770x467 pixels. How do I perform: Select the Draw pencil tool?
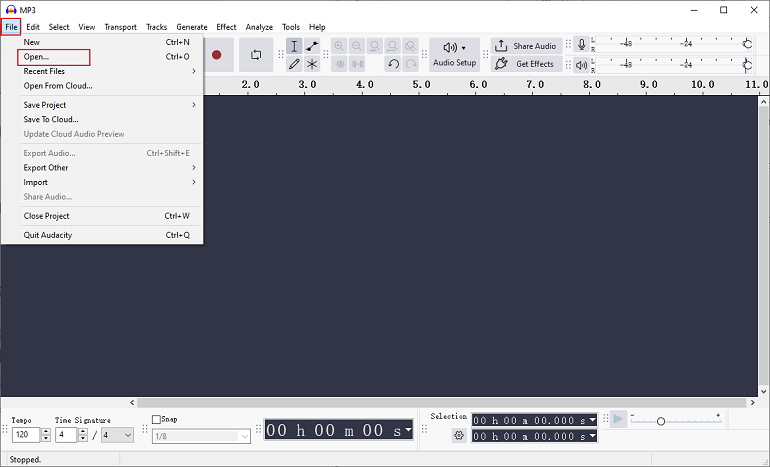(294, 64)
